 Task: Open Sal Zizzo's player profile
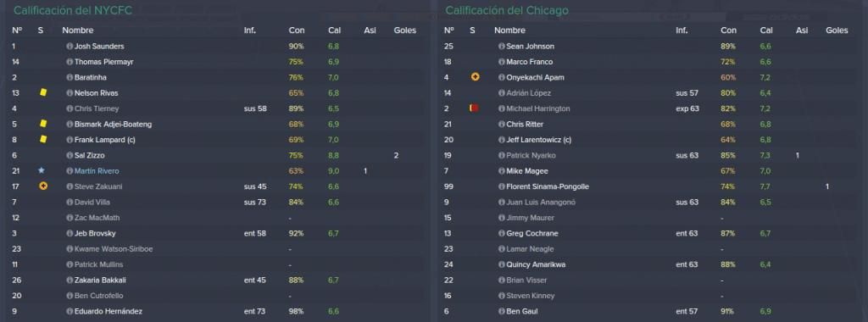(89, 155)
